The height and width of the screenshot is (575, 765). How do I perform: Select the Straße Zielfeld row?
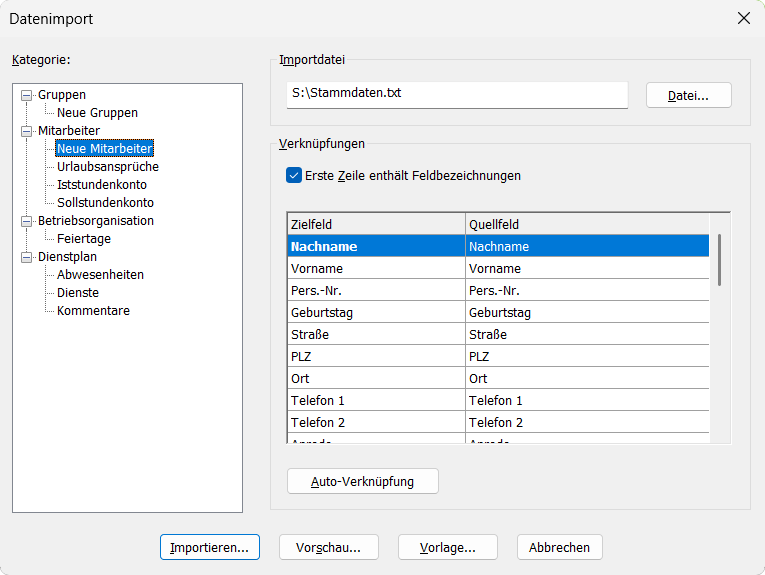376,334
